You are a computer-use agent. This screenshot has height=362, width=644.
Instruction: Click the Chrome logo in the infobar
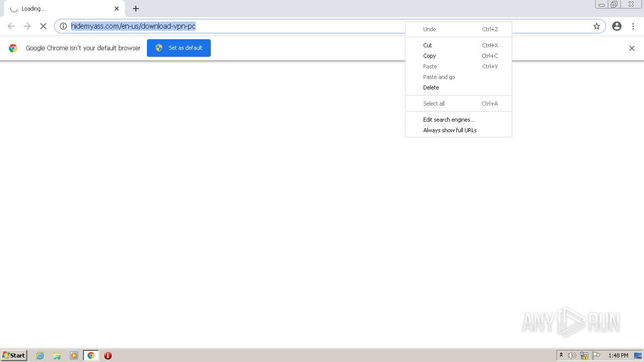[13, 48]
